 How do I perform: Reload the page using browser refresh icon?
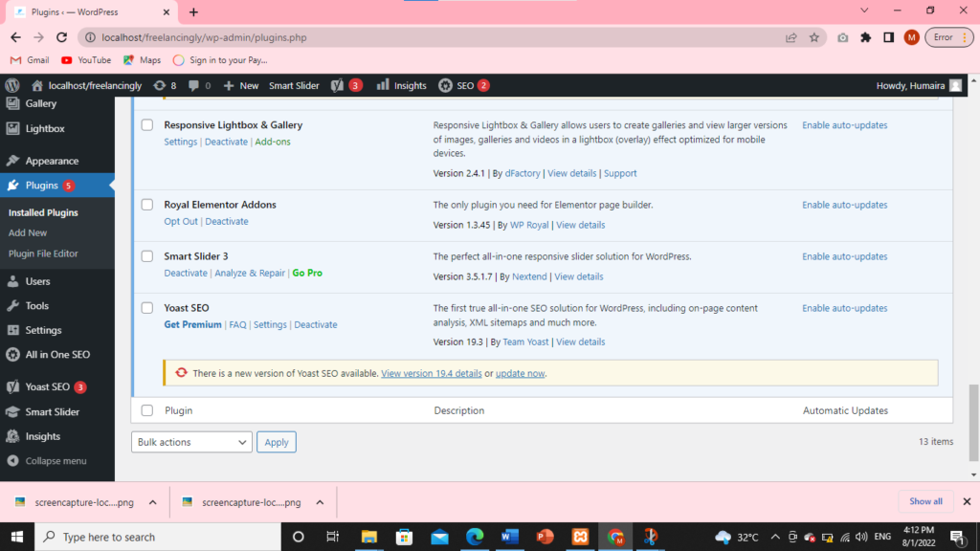61,37
